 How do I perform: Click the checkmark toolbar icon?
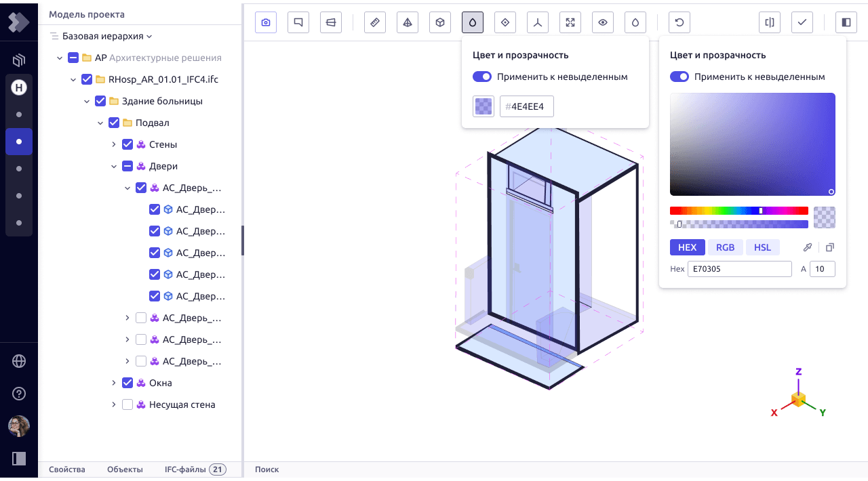(802, 22)
